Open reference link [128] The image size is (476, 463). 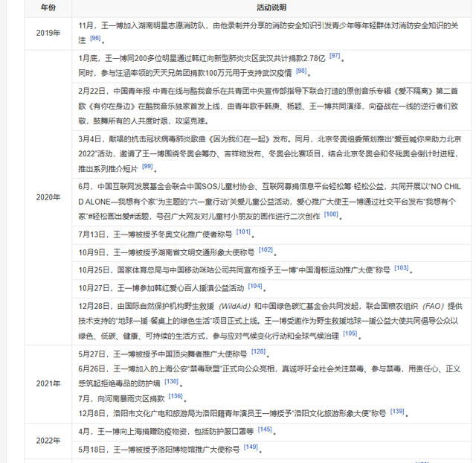coord(258,351)
